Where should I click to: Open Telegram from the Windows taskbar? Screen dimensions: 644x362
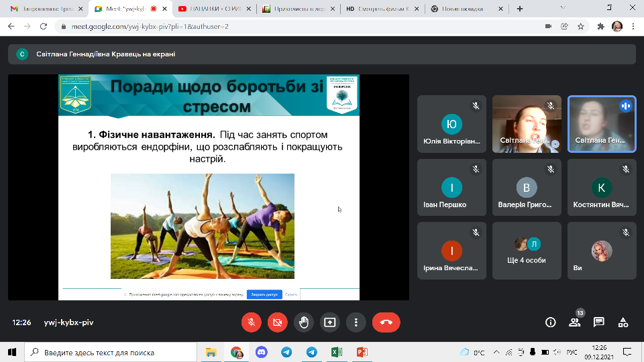[x=286, y=352]
